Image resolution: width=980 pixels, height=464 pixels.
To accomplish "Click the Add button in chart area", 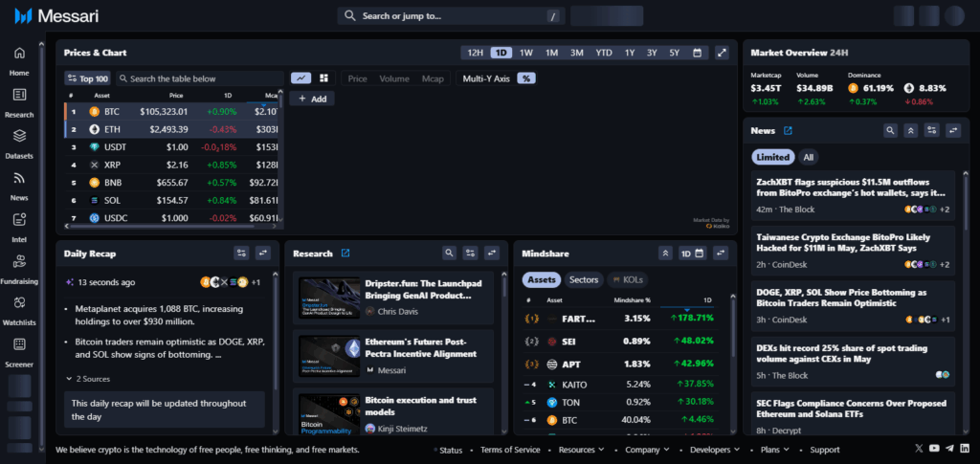I will click(312, 99).
